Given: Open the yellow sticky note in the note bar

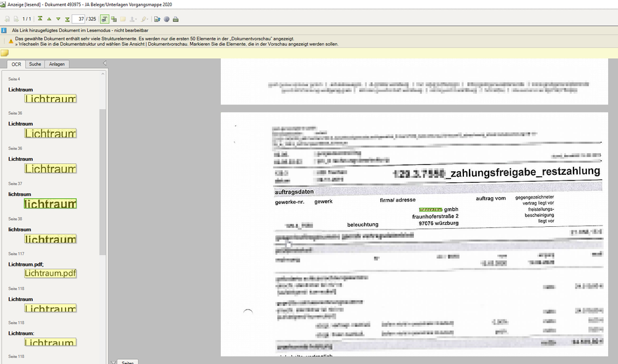Looking at the screenshot, I should coord(5,53).
